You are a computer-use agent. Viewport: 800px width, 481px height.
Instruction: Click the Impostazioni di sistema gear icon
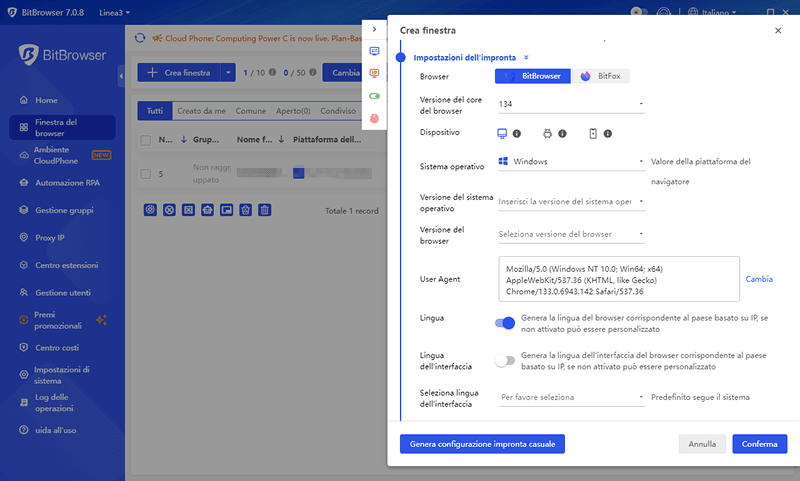click(23, 375)
